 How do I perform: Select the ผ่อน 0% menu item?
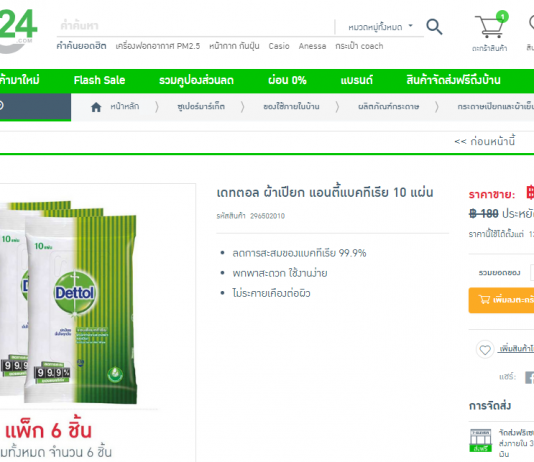[287, 80]
